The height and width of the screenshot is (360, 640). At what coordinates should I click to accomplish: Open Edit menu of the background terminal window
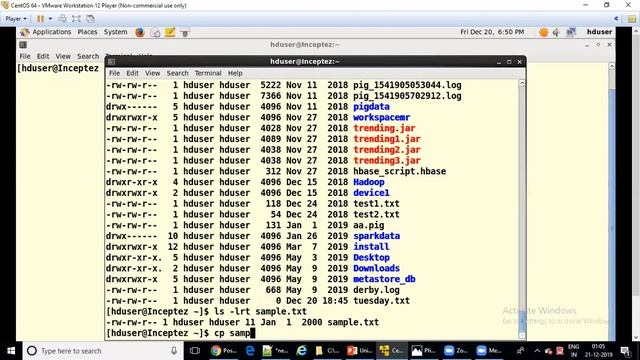coord(43,56)
